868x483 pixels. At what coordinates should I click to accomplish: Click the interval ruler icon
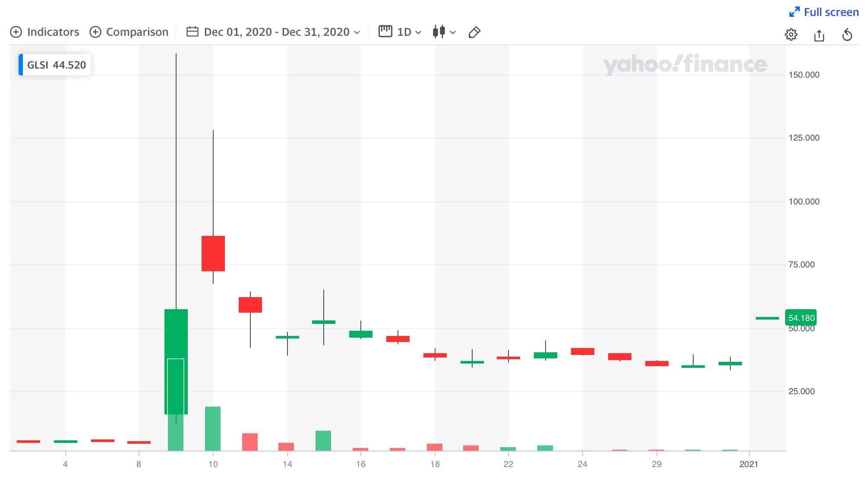(x=385, y=31)
